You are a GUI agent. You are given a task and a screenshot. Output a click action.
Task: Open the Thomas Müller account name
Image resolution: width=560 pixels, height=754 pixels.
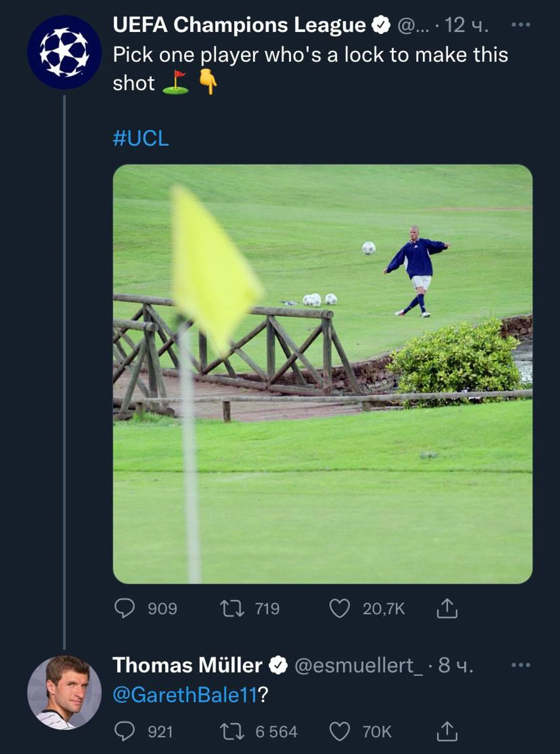187,665
